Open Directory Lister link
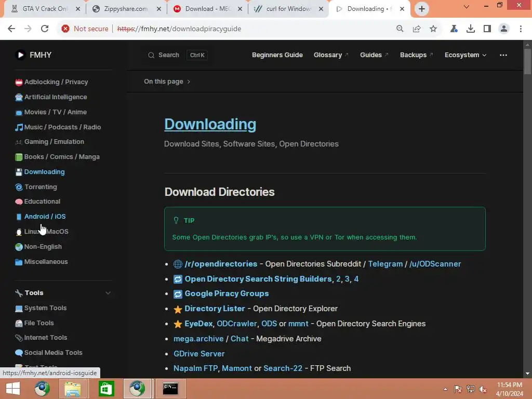Image resolution: width=532 pixels, height=399 pixels. click(x=215, y=309)
